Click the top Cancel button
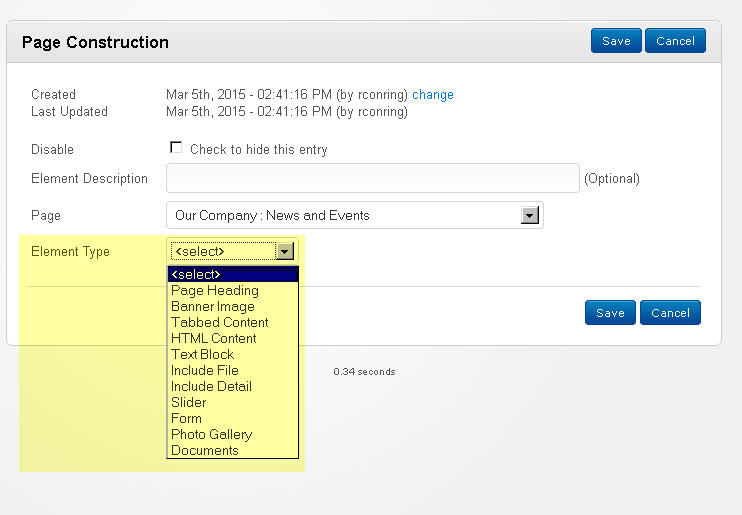 pyautogui.click(x=675, y=41)
